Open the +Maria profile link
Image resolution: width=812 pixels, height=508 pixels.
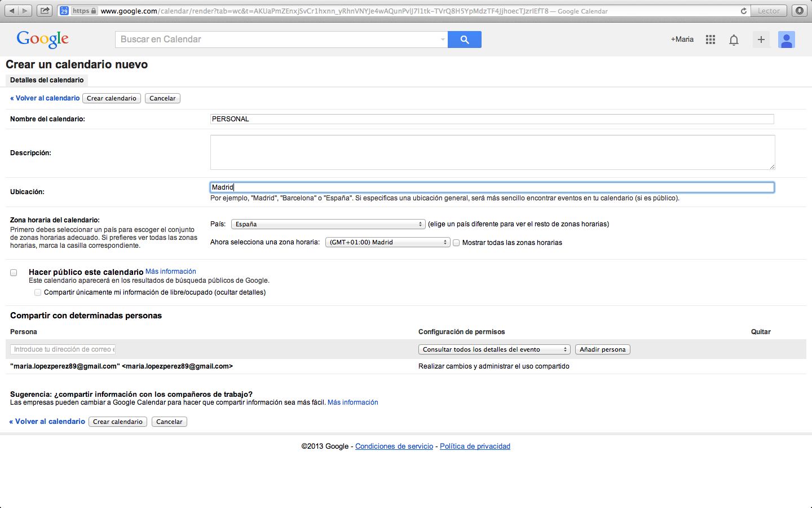(x=682, y=40)
